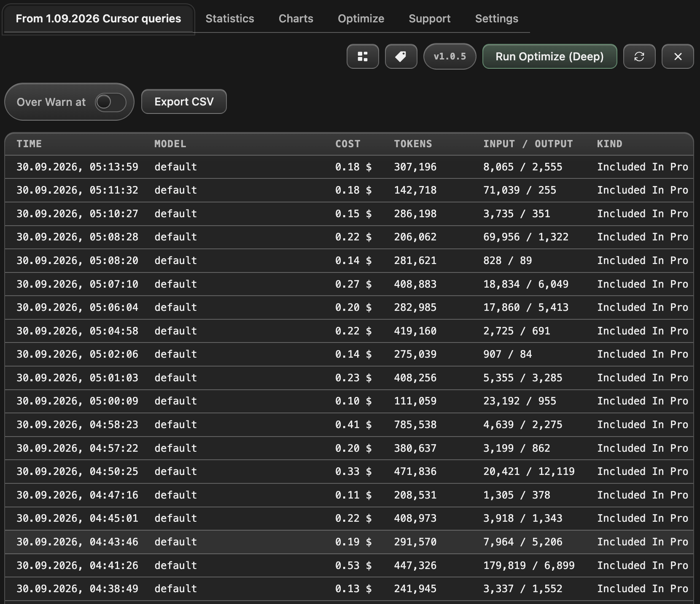Click token count 241,945
The height and width of the screenshot is (604, 700).
(415, 589)
